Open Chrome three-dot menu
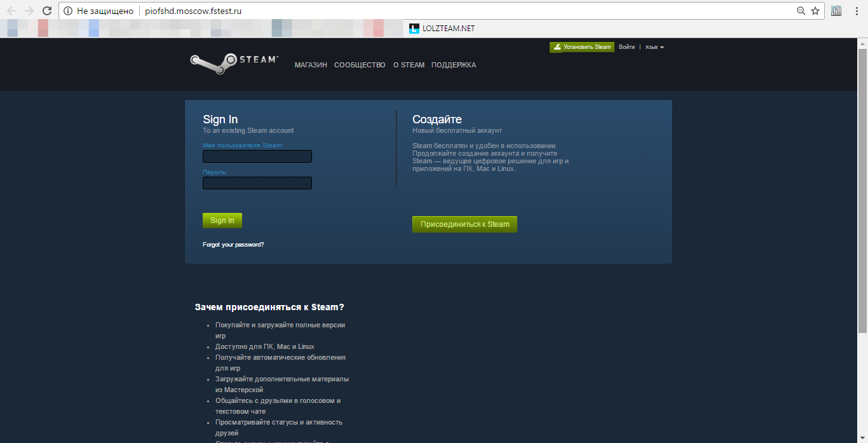Image resolution: width=868 pixels, height=443 pixels. click(x=857, y=11)
